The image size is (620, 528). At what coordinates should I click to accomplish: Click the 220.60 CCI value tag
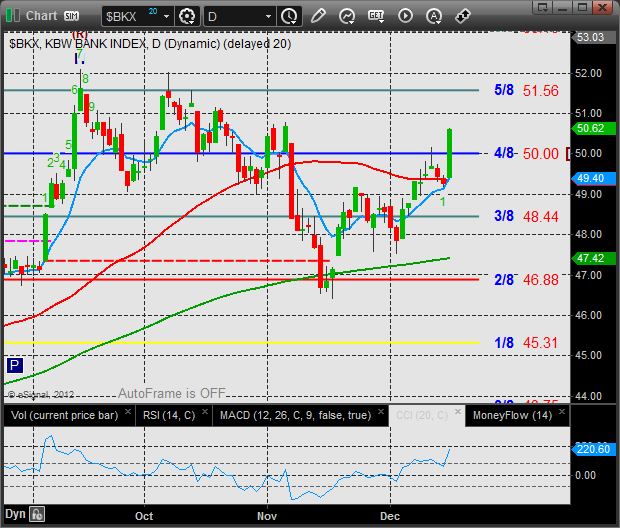point(594,449)
